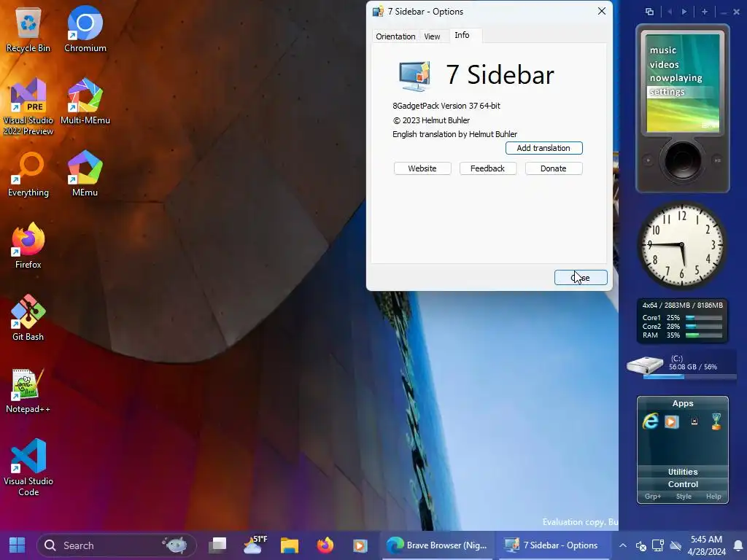This screenshot has height=560, width=747.
Task: Click the analog clock gadget
Action: pyautogui.click(x=682, y=245)
